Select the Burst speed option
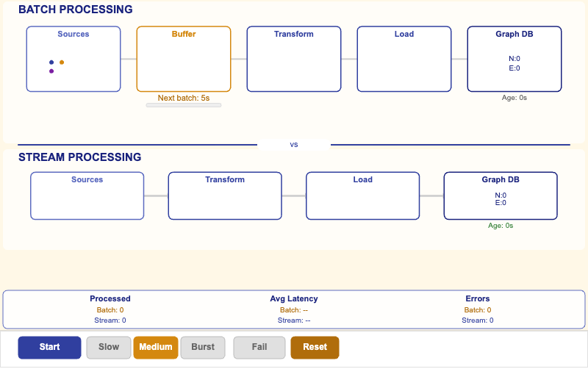 click(203, 347)
